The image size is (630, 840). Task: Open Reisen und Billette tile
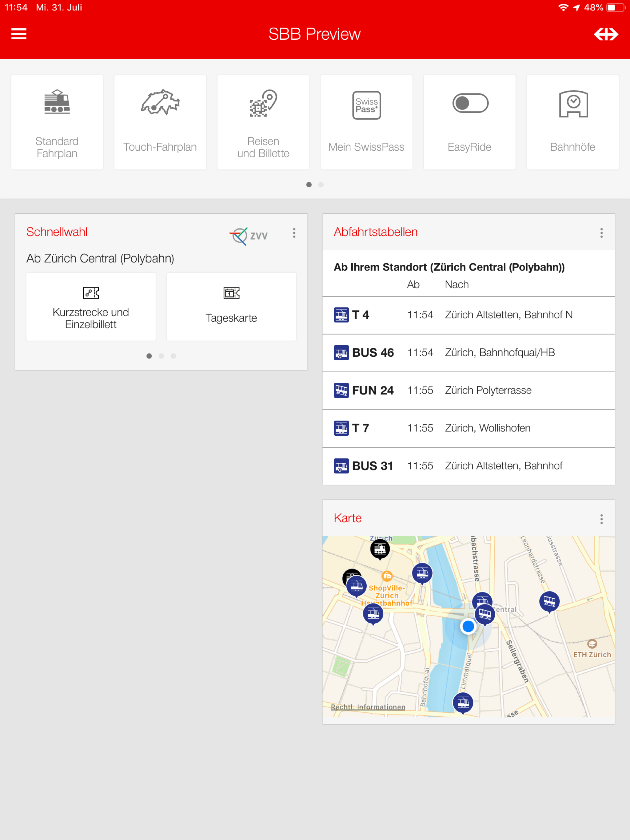pos(263,122)
